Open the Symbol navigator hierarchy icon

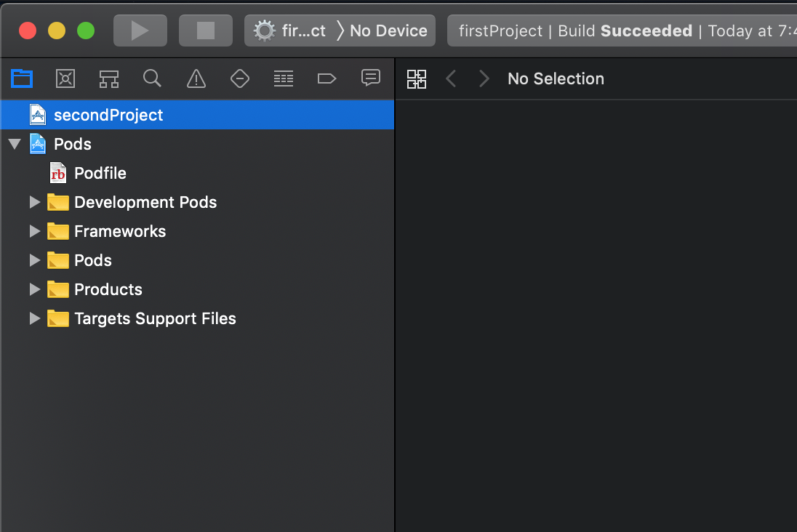(x=109, y=78)
